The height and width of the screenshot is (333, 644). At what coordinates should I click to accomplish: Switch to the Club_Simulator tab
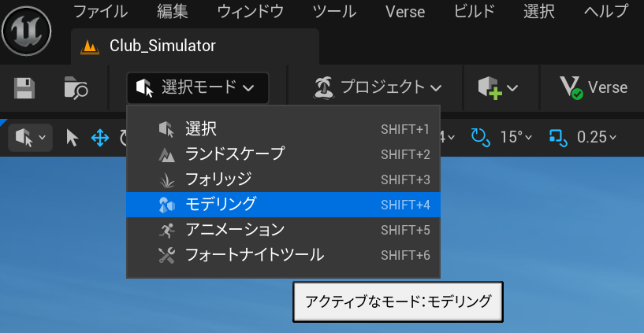click(x=162, y=46)
